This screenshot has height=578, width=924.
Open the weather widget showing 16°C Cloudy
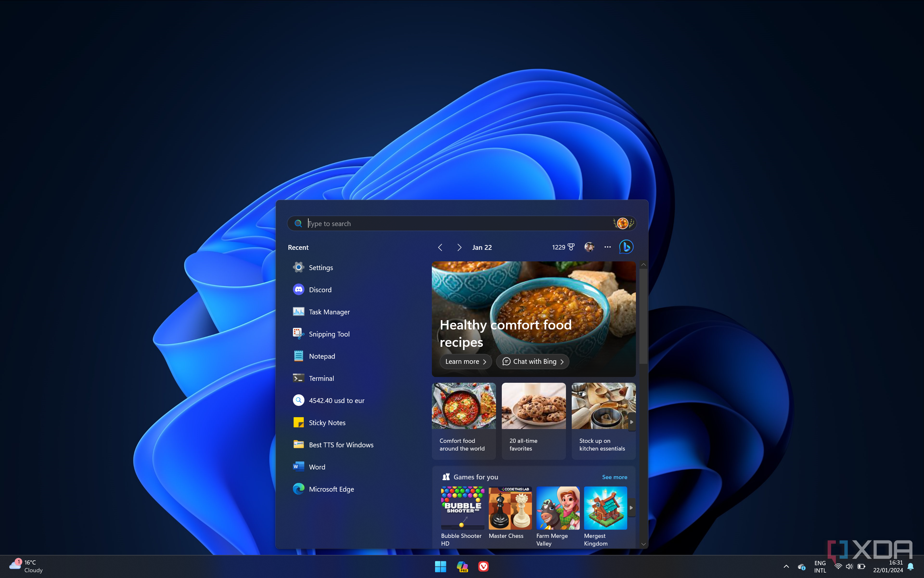pos(26,566)
